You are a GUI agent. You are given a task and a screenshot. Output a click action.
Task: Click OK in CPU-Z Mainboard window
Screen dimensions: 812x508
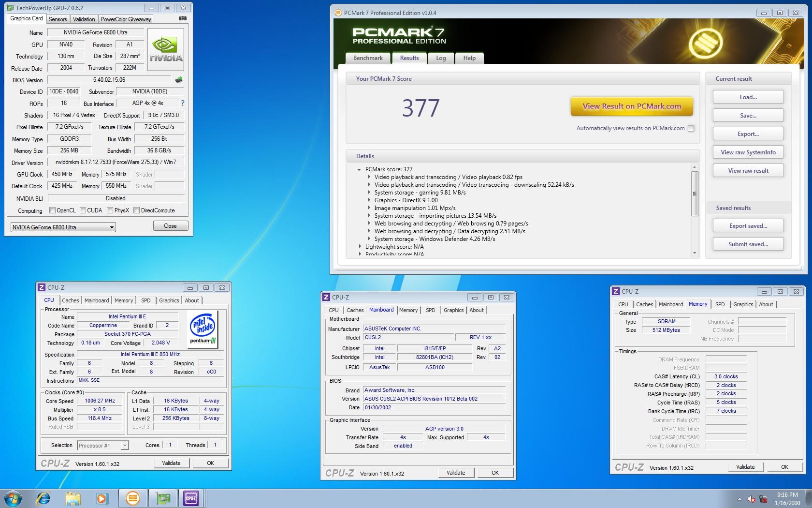tap(495, 473)
